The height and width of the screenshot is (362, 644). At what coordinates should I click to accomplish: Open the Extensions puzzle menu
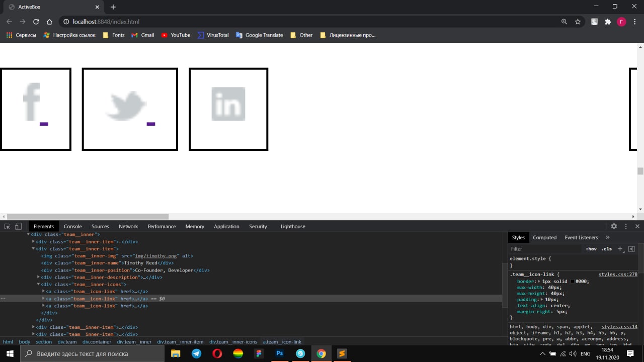pyautogui.click(x=608, y=22)
